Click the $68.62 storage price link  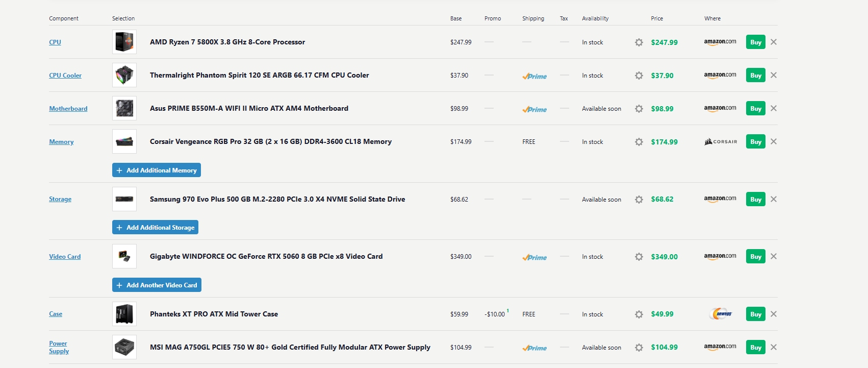pyautogui.click(x=662, y=199)
